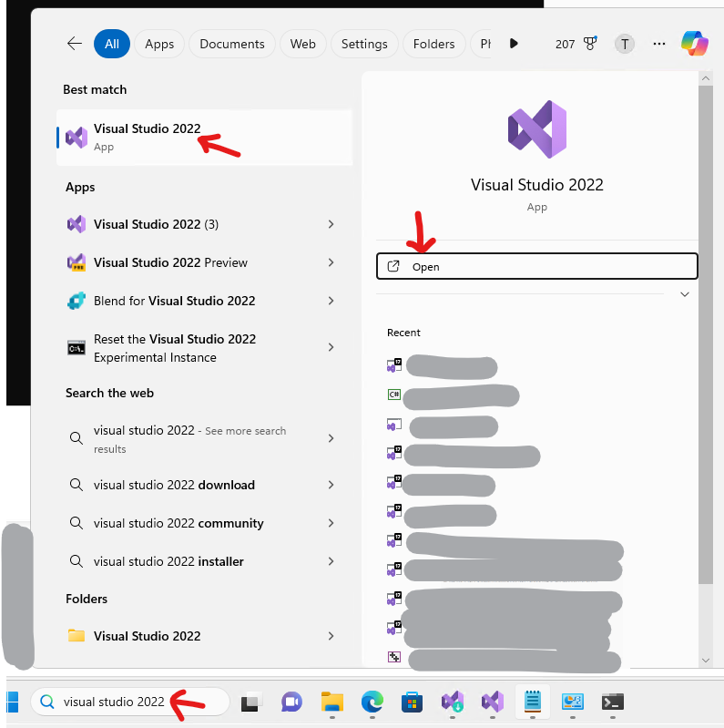Open File Explorer from the taskbar
This screenshot has width=724, height=728.
[331, 702]
